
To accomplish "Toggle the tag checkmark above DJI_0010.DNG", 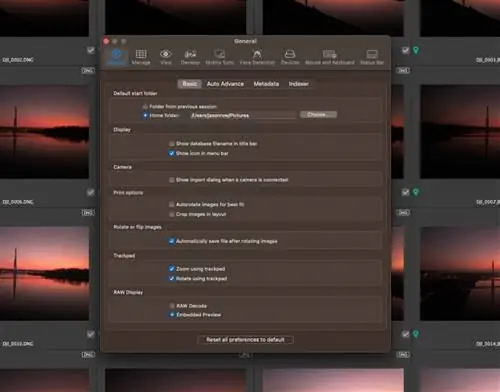I will point(91,334).
